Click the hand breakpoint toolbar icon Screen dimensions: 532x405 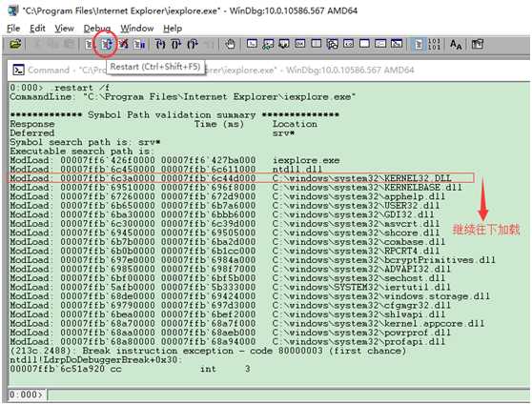[x=230, y=44]
